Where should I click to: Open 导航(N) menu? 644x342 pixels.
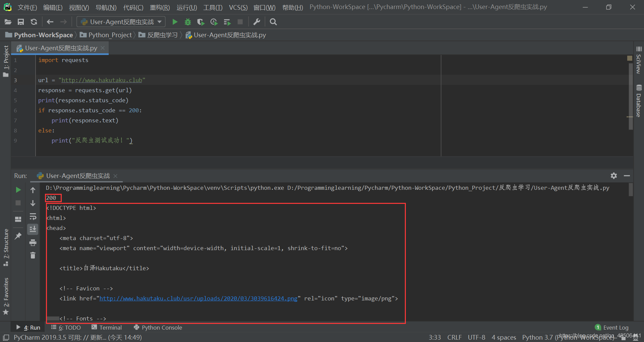coord(106,7)
